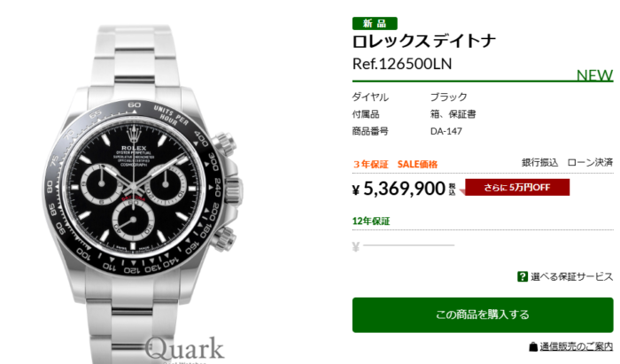The height and width of the screenshot is (364, 620).
Task: Click the 銀行振込 payment label
Action: [539, 162]
